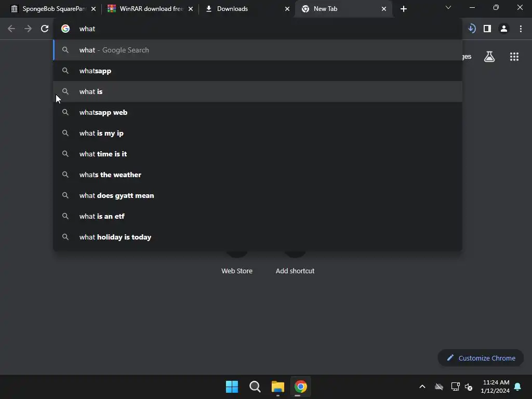
Task: Click the browser Forward arrow
Action: click(28, 29)
